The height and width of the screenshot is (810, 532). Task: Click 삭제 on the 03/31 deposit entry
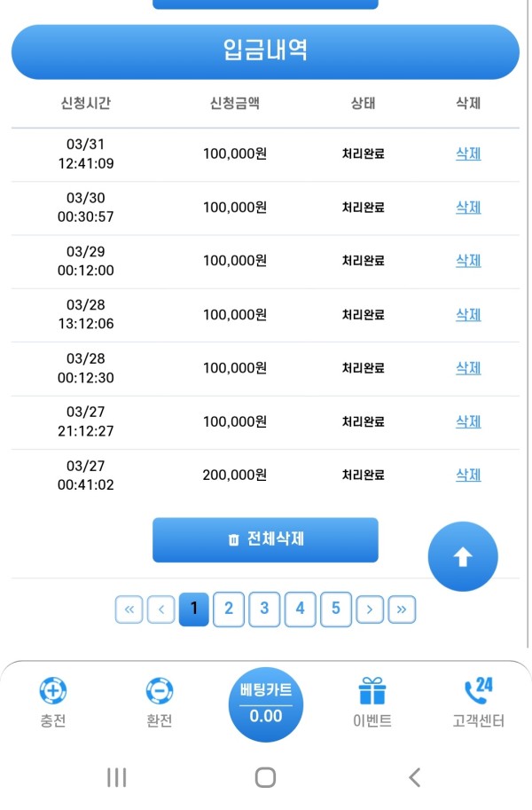point(467,153)
